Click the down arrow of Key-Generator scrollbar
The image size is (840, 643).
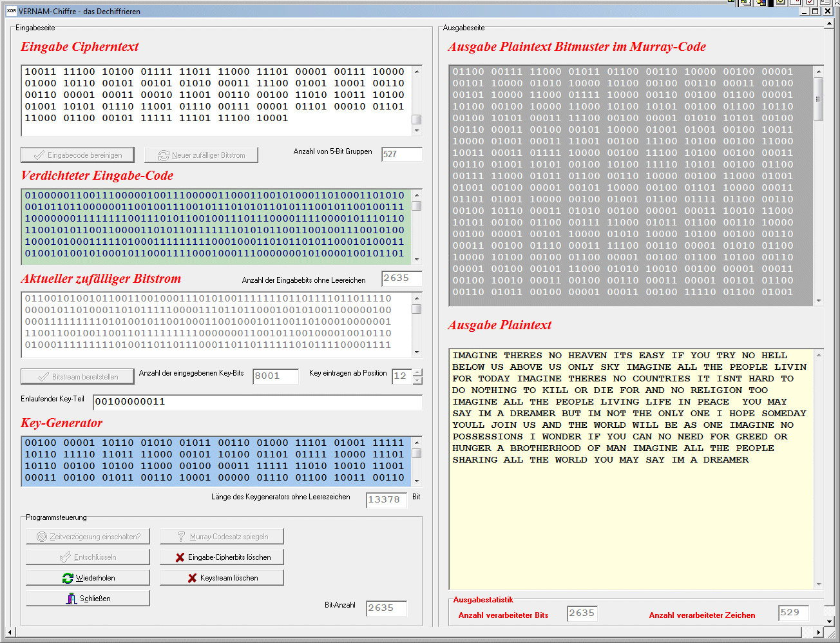tap(417, 481)
